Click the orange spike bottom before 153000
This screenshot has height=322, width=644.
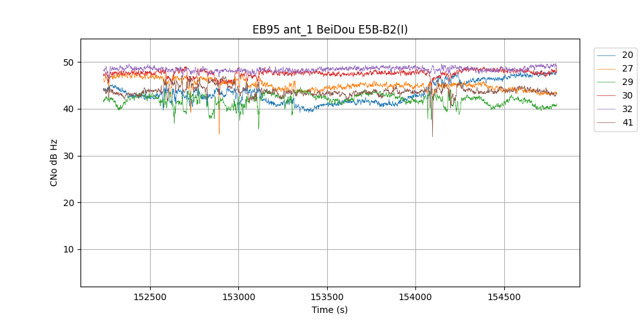(219, 133)
